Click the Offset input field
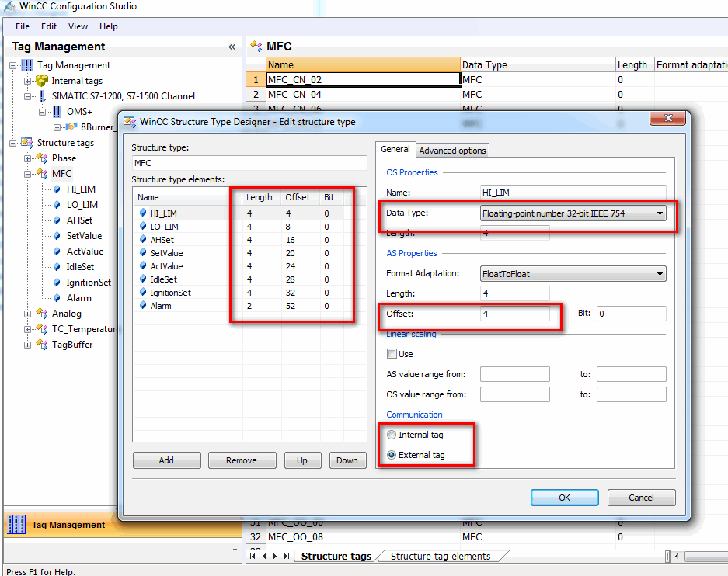Image resolution: width=728 pixels, height=576 pixels. pyautogui.click(x=515, y=314)
